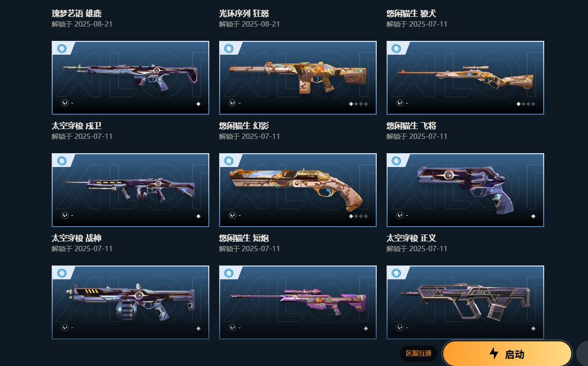The image size is (588, 366).
Task: Click the 区服互通 label
Action: (419, 353)
